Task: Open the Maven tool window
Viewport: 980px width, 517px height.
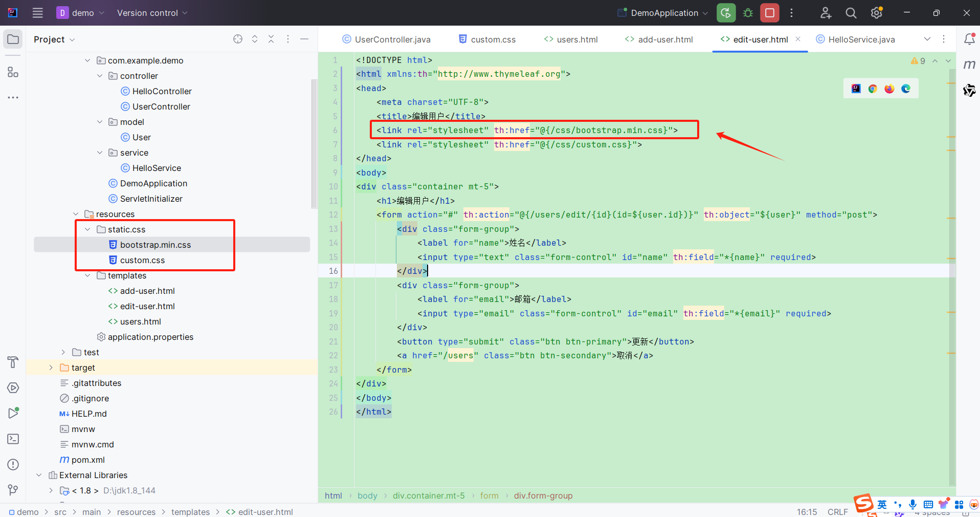Action: (x=969, y=64)
